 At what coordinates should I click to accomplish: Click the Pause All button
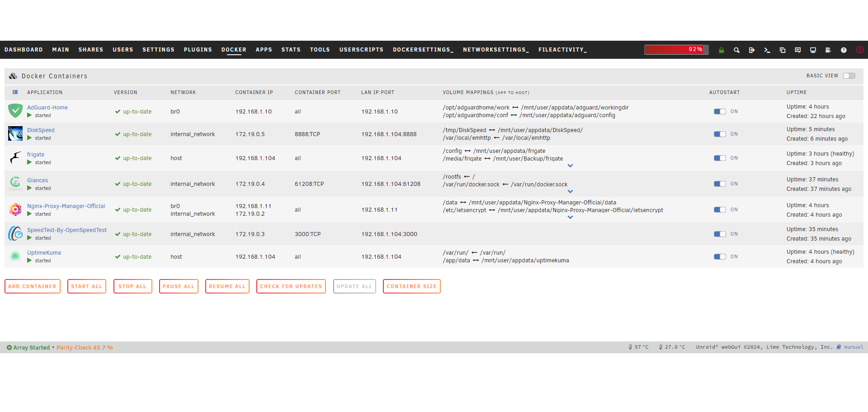[179, 286]
